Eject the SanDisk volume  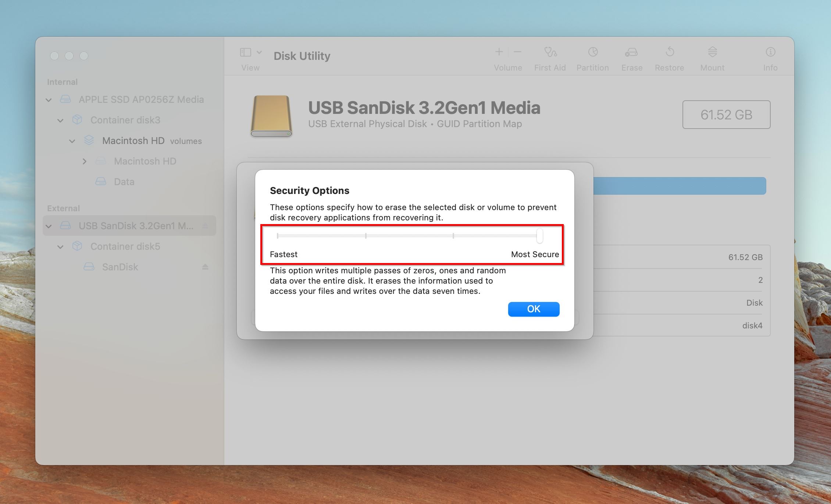coord(205,267)
